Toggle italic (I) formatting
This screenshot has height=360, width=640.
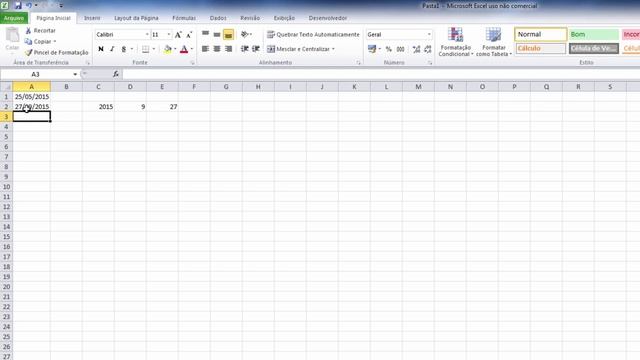pos(112,49)
